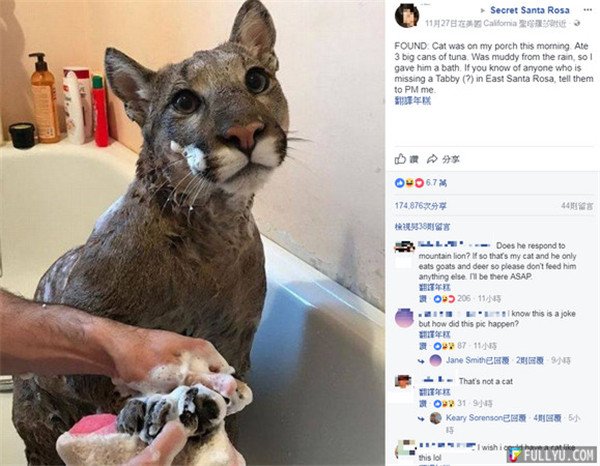This screenshot has height=466, width=600.
Task: Click the thumbs-up Like icon
Action: click(400, 159)
